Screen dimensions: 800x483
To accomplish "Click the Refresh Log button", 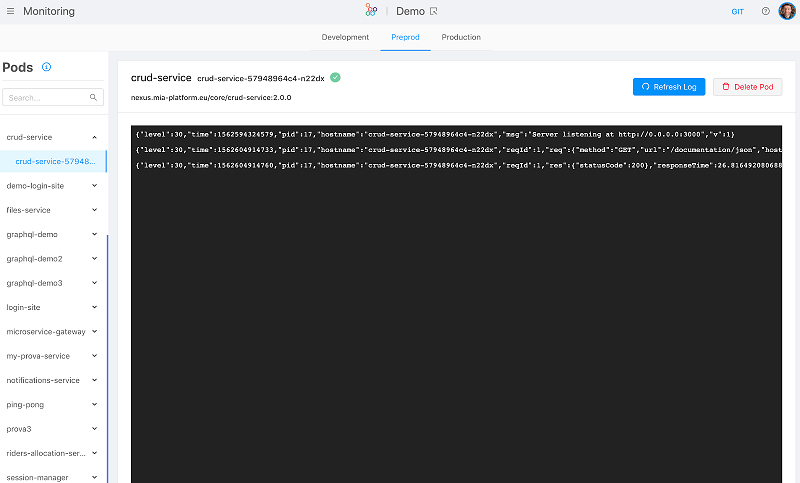I will (x=669, y=87).
